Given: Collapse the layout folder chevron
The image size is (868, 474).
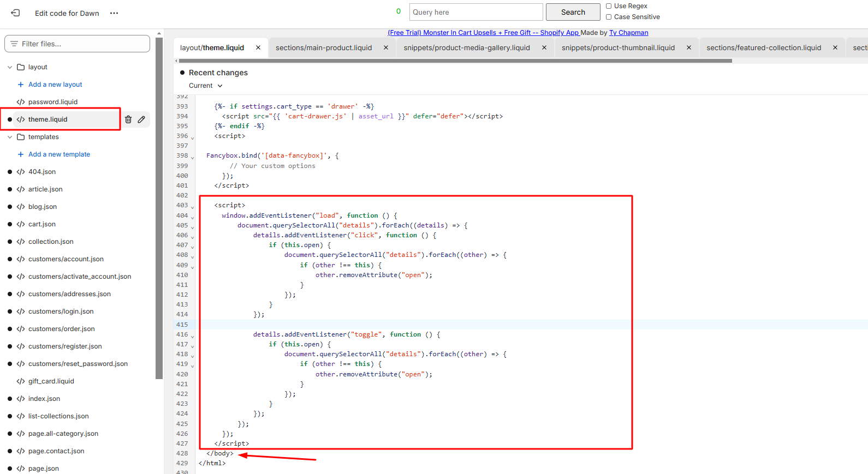Looking at the screenshot, I should pyautogui.click(x=10, y=67).
